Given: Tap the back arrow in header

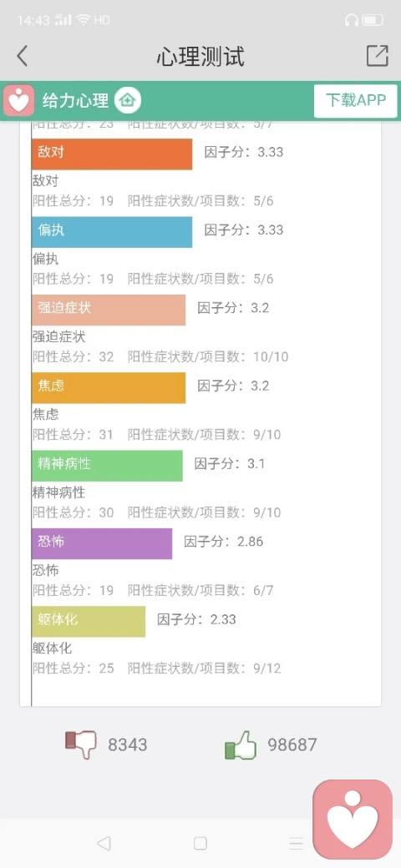Looking at the screenshot, I should pyautogui.click(x=23, y=56).
